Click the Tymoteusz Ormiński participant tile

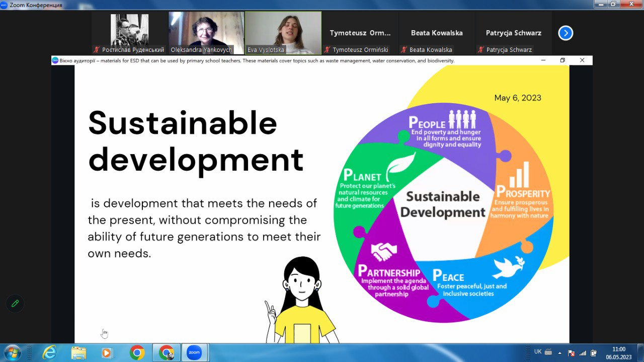[x=360, y=33]
